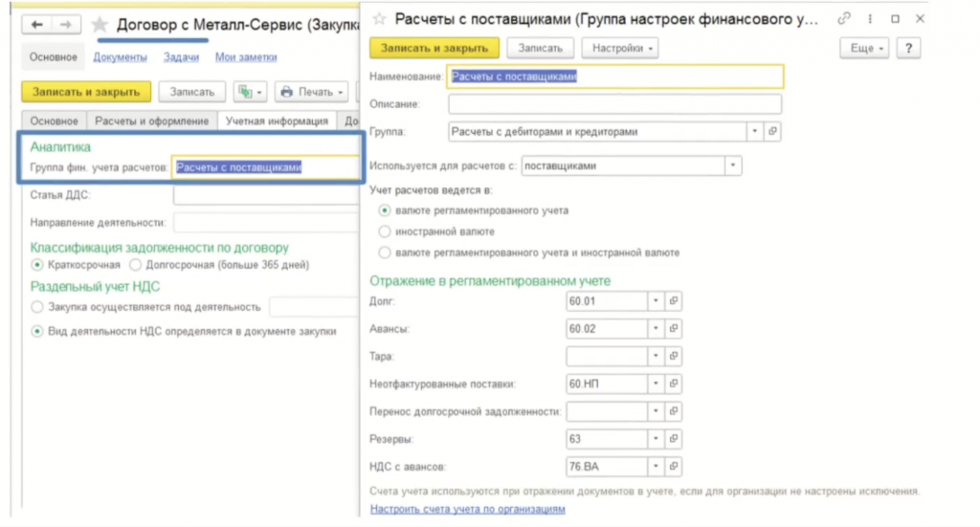
Task: Expand Перенос долгосрочной задолженности dropdown
Action: coord(656,411)
